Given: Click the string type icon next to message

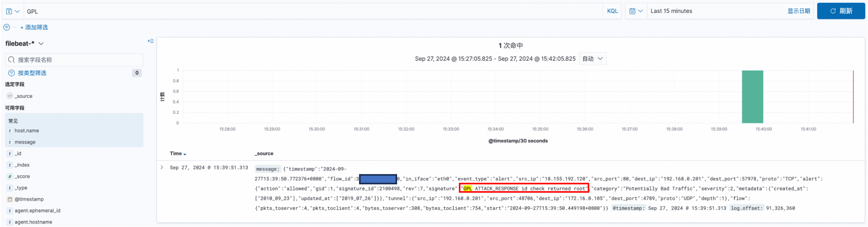Looking at the screenshot, I should [10, 142].
